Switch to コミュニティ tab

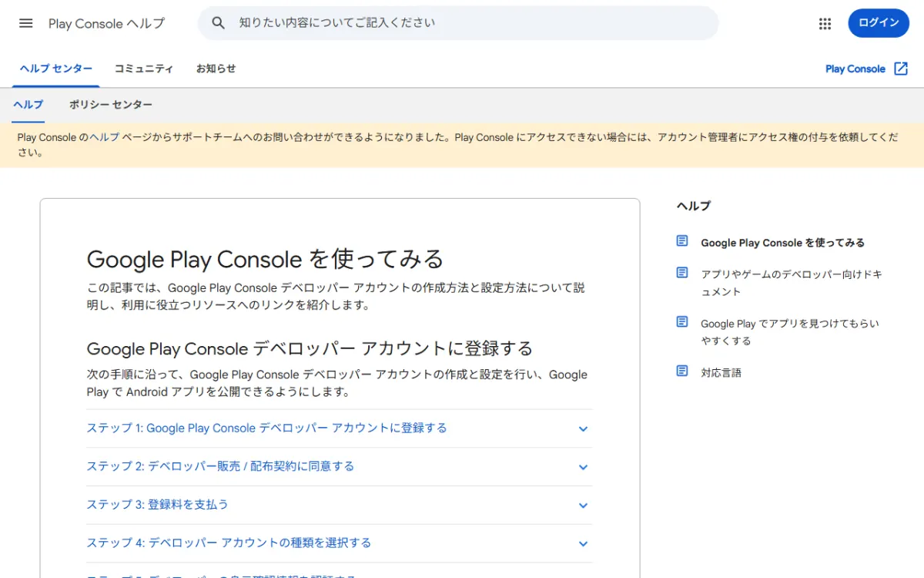coord(144,69)
